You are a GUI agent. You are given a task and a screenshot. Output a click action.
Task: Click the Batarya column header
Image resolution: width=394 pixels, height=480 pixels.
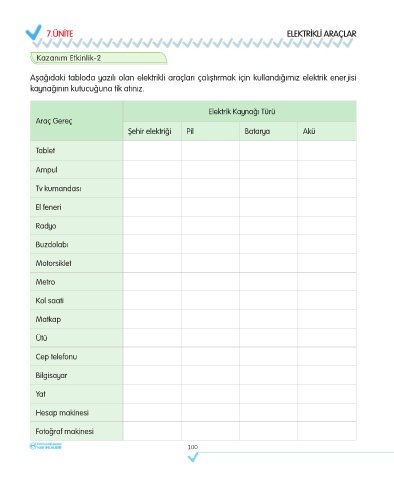tap(257, 131)
